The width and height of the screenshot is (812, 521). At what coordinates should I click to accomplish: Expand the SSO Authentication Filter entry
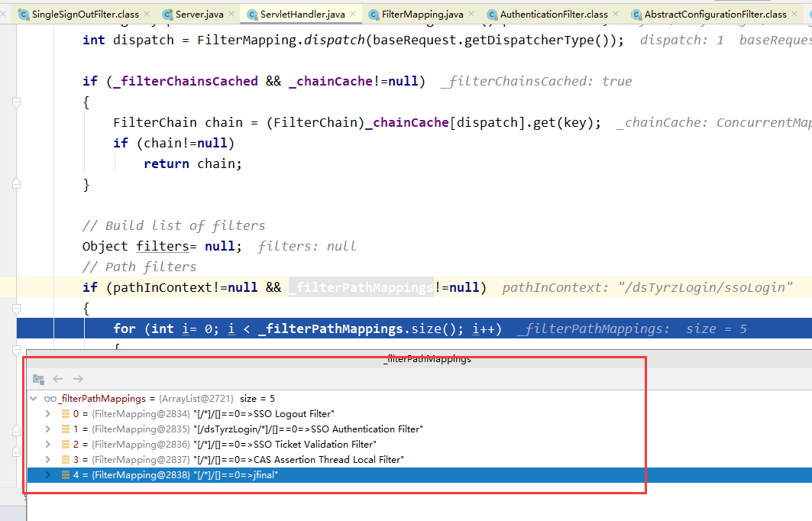tap(47, 429)
